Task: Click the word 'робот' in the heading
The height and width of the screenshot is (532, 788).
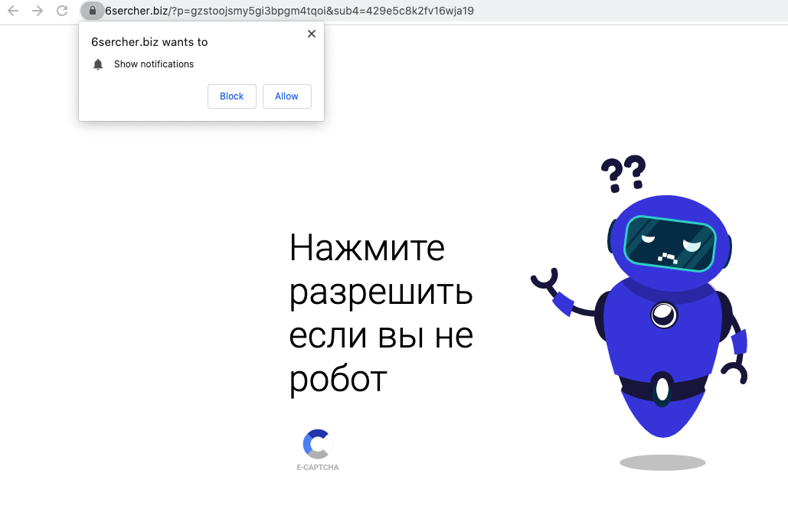Action: pyautogui.click(x=338, y=379)
